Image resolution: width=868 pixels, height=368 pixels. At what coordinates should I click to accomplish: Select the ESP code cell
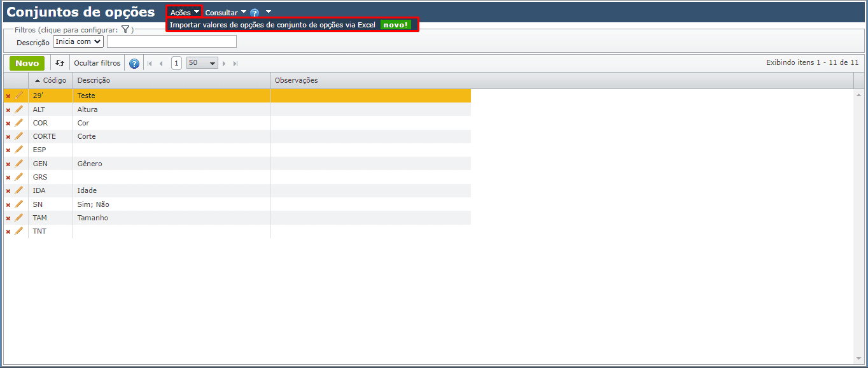[x=50, y=150]
